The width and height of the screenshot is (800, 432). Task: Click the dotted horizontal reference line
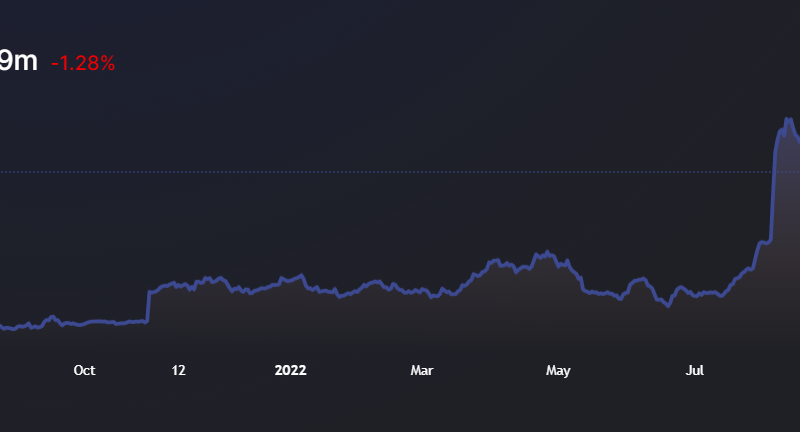tap(400, 172)
